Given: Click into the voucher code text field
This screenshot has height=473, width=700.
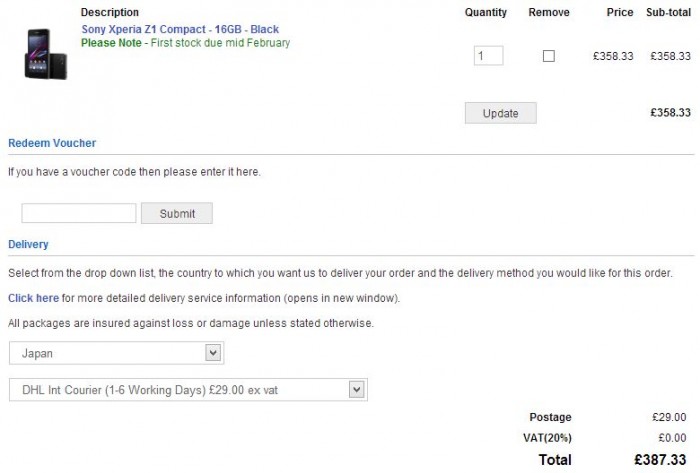Looking at the screenshot, I should [78, 213].
